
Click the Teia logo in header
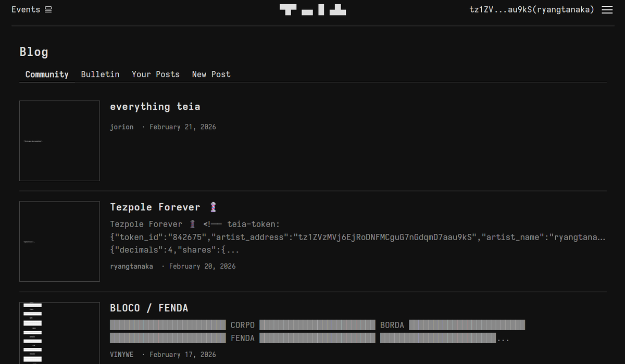point(312,10)
